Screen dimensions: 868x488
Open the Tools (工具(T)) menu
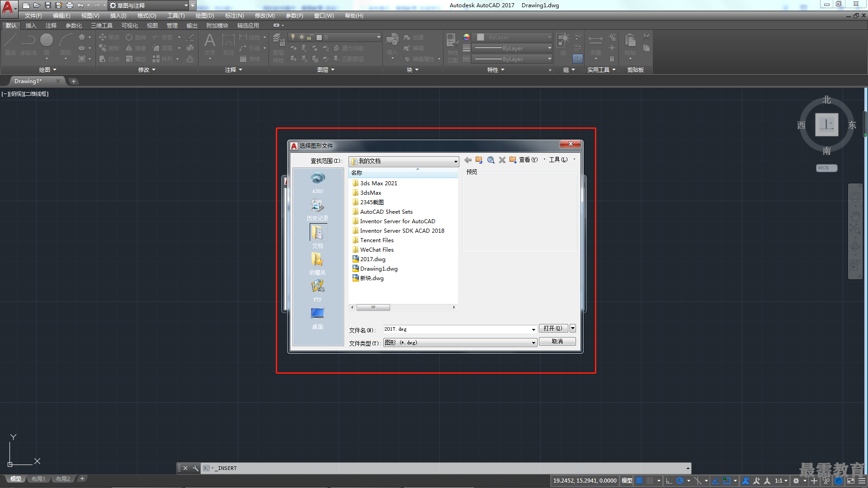pos(176,16)
